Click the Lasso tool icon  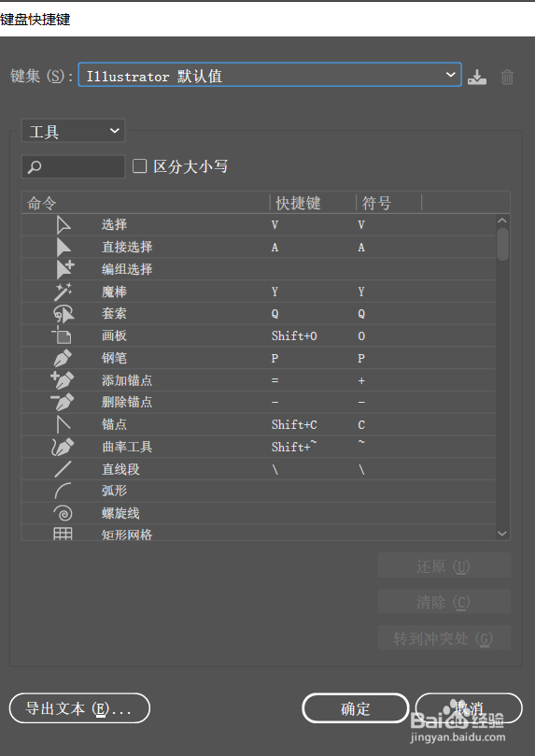pos(63,314)
